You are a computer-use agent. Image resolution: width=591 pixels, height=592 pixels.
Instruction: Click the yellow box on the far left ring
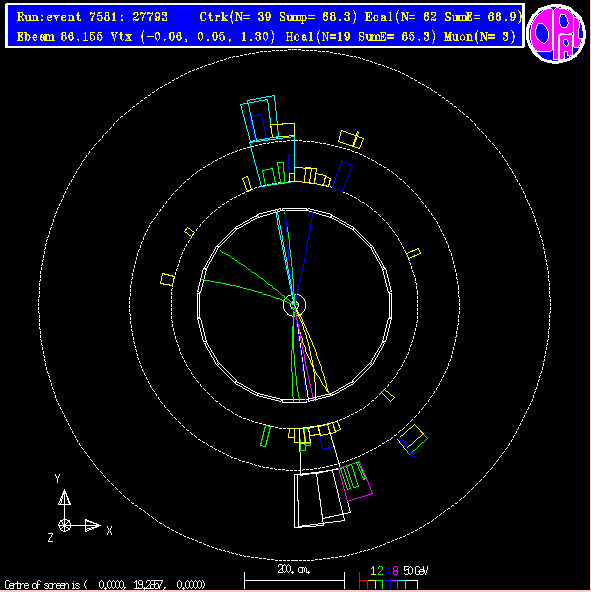click(167, 279)
